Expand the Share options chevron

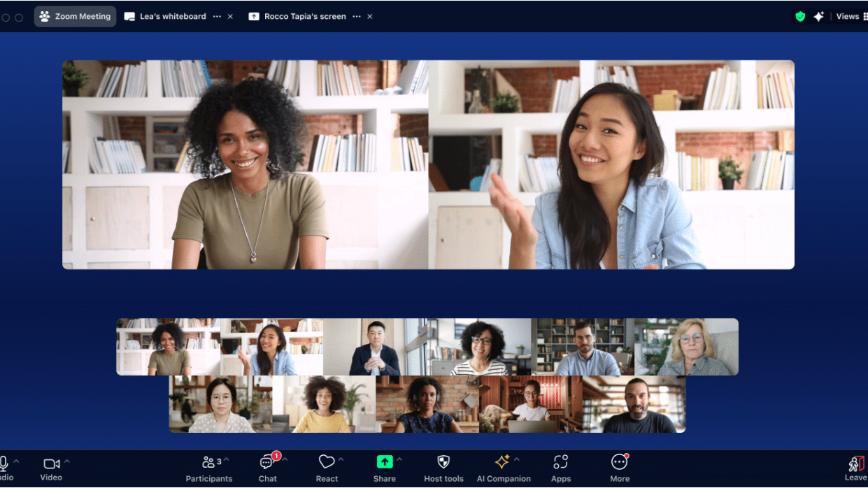point(399,460)
